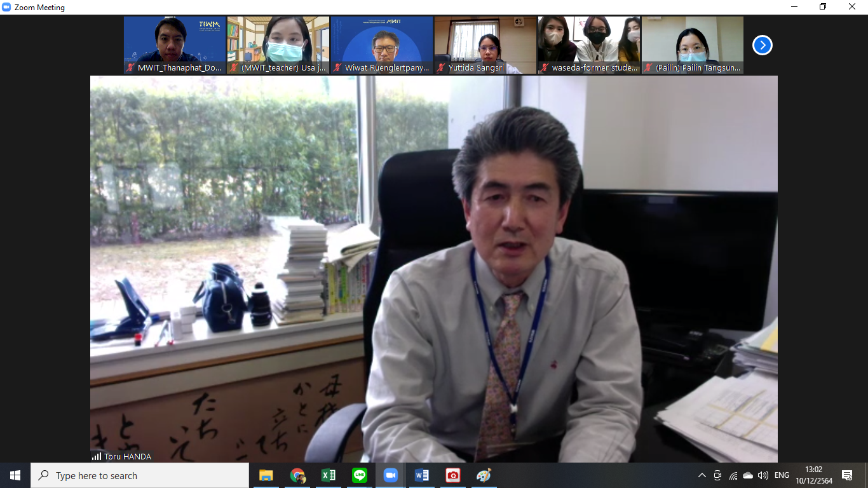Viewport: 868px width, 488px height.
Task: Switch to Google Chrome in the taskbar
Action: click(x=297, y=475)
